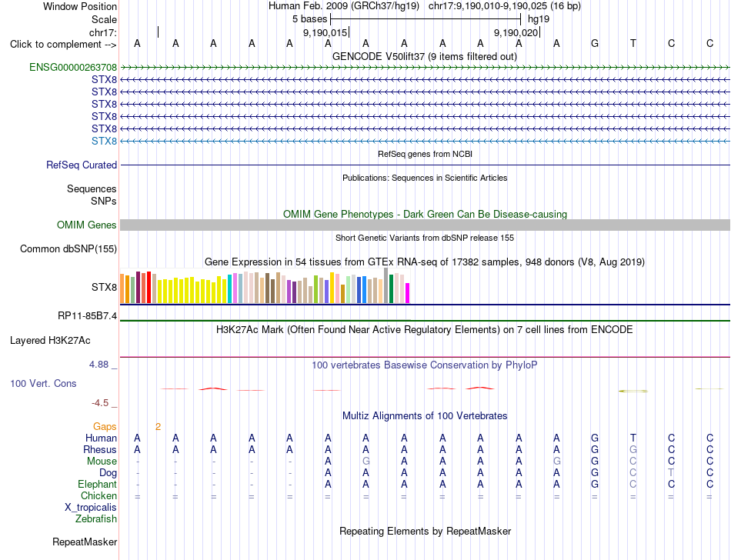Open the GTEx Gene Expression track title

425,262
